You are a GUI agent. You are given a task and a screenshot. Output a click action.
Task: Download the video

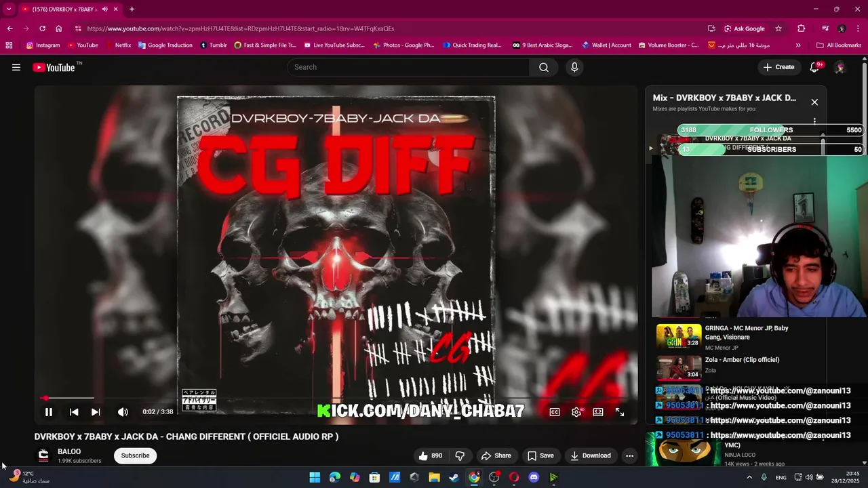tap(591, 455)
